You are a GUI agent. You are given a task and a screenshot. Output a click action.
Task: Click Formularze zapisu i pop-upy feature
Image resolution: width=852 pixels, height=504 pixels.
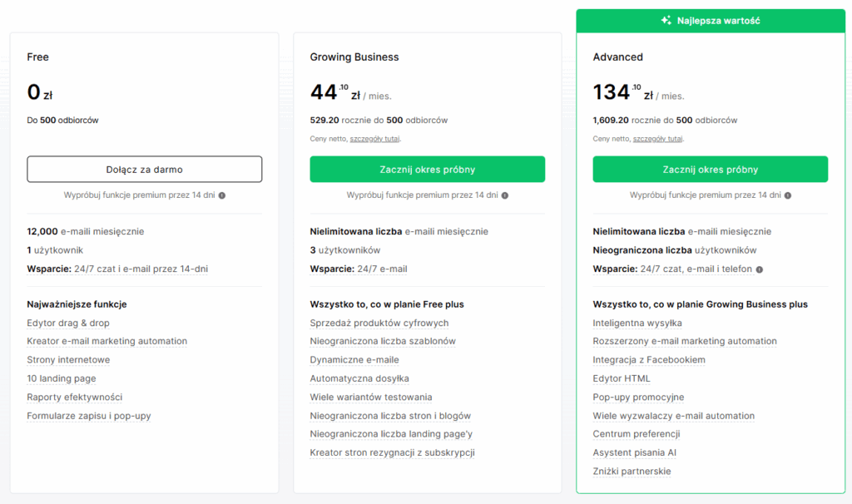pyautogui.click(x=88, y=416)
